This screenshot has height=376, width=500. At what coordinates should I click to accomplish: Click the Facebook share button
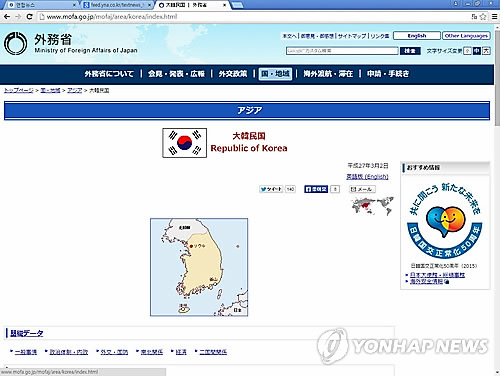[x=316, y=189]
